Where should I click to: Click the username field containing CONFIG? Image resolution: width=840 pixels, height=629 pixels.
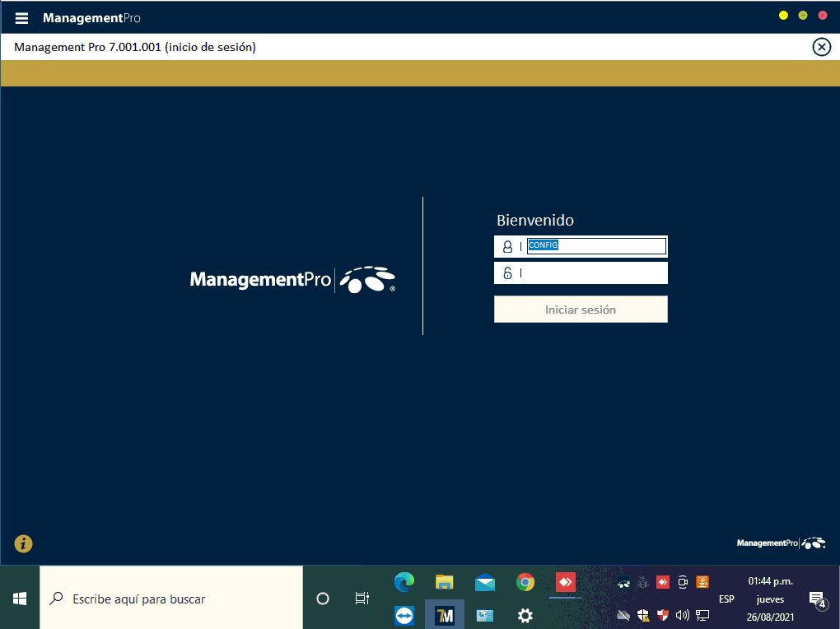(596, 246)
